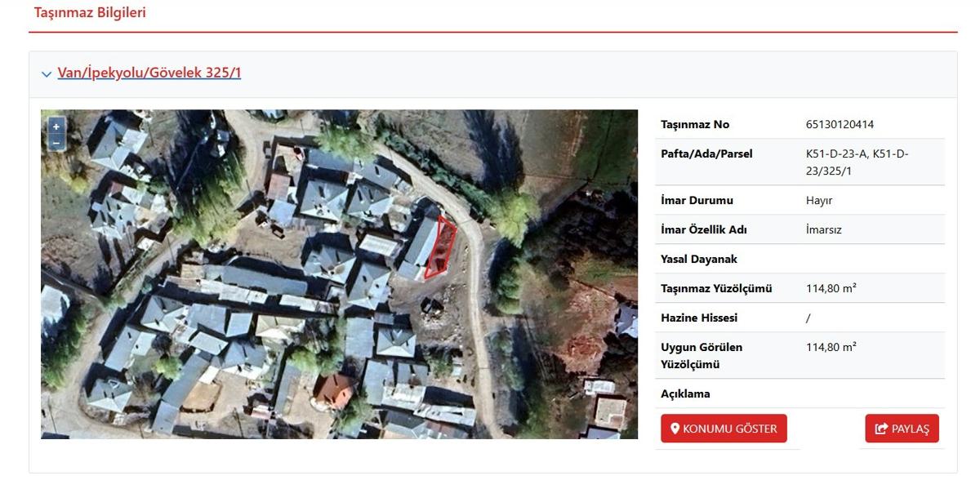Click the location pin icon in KONUMU GÖSTER
This screenshot has width=980, height=480.
(675, 429)
